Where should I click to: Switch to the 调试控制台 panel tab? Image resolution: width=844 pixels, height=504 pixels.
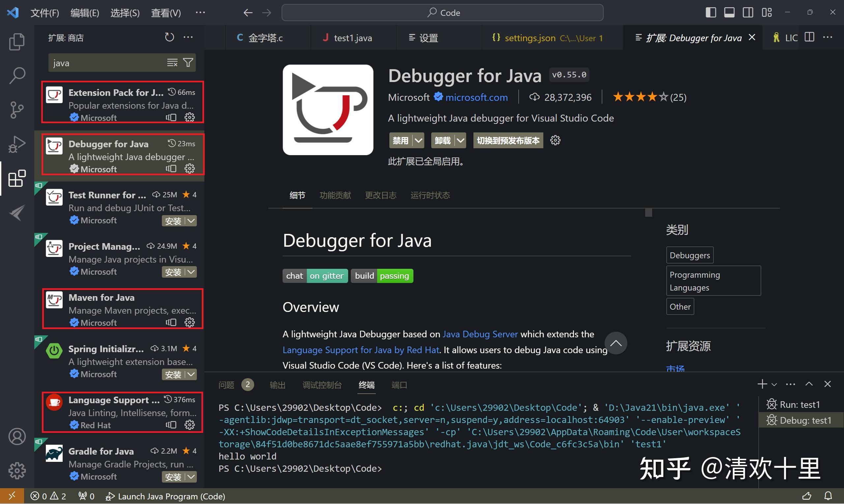[322, 385]
